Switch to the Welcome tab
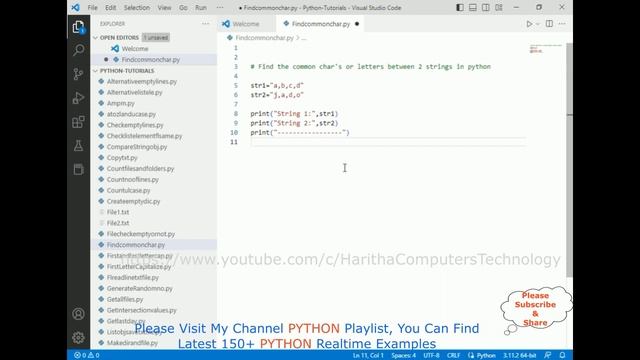Image resolution: width=640 pixels, height=360 pixels. [x=246, y=24]
